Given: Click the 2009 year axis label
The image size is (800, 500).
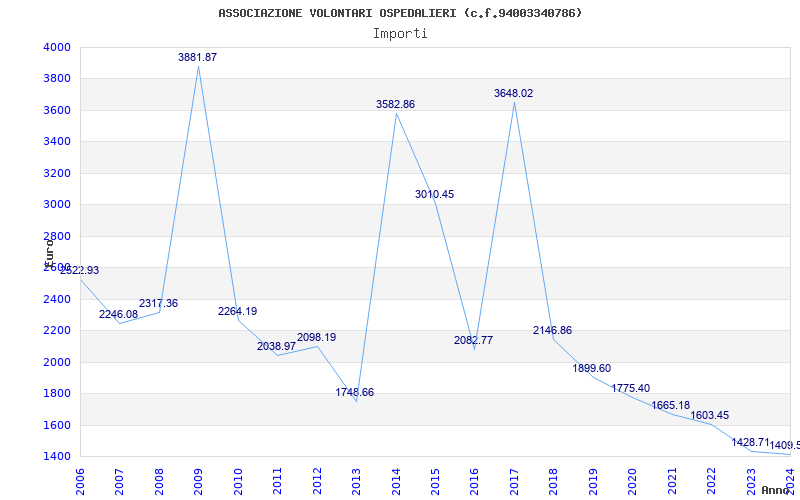Looking at the screenshot, I should click(x=198, y=482).
